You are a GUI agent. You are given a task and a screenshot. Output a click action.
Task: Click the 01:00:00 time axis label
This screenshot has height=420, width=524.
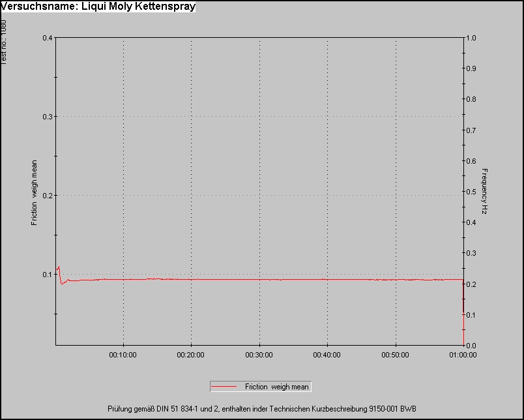463,355
